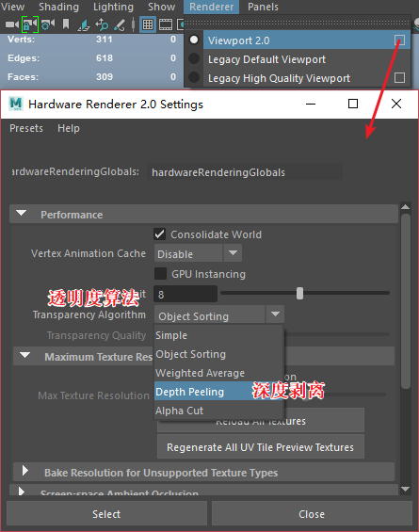Activate the Grease Pencil icon
419x532 pixels.
[120, 24]
